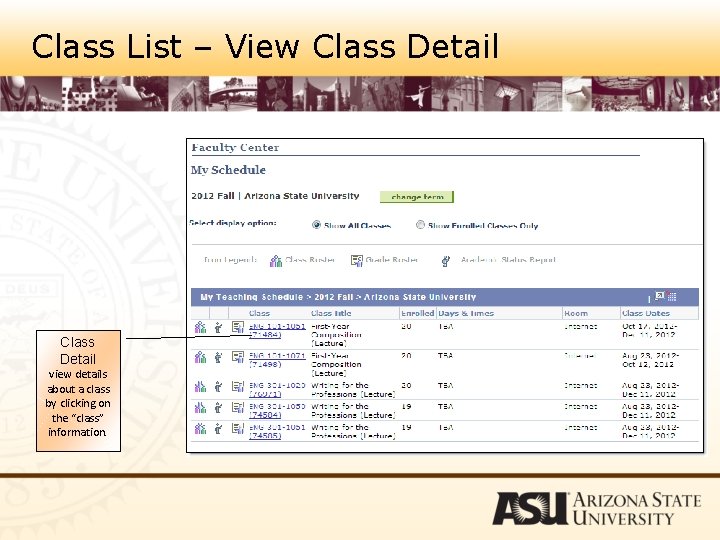Open ENG 301-1051 (74505) class link

point(277,431)
